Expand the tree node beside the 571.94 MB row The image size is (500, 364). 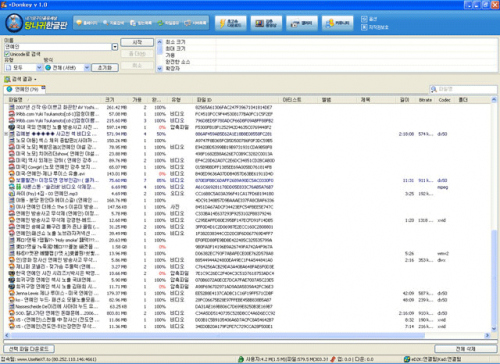(6, 134)
